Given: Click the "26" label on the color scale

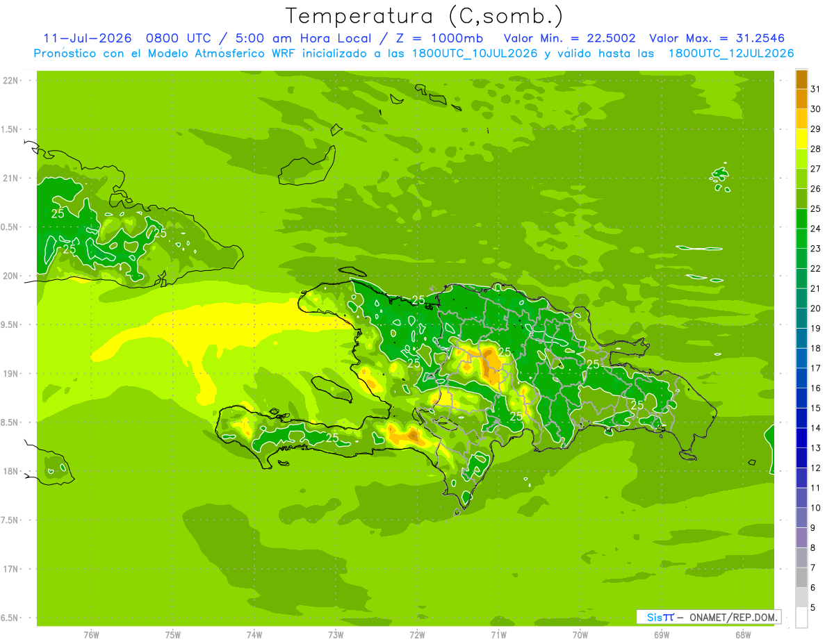Looking at the screenshot, I should pos(816,188).
